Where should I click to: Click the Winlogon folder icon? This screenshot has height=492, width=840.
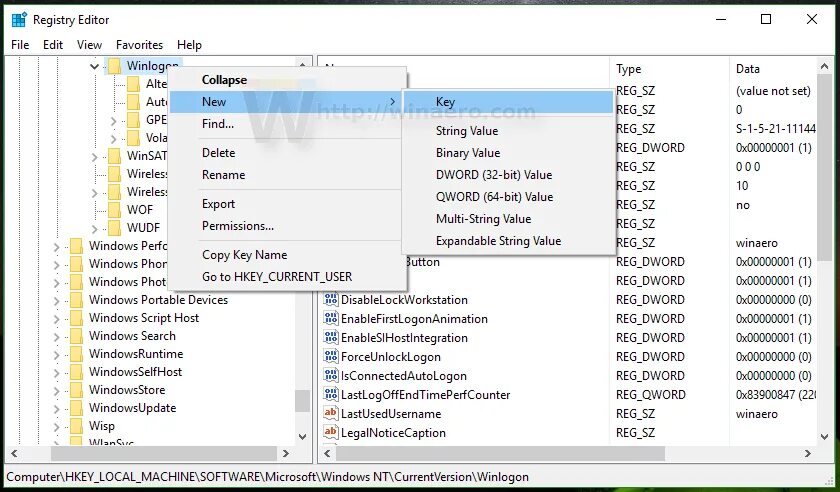[114, 66]
